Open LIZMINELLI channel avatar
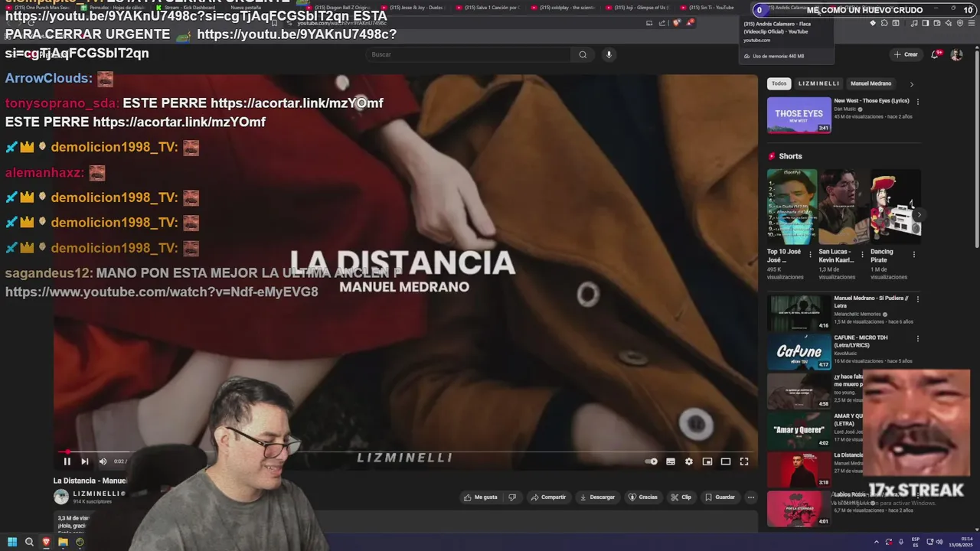 tap(60, 497)
